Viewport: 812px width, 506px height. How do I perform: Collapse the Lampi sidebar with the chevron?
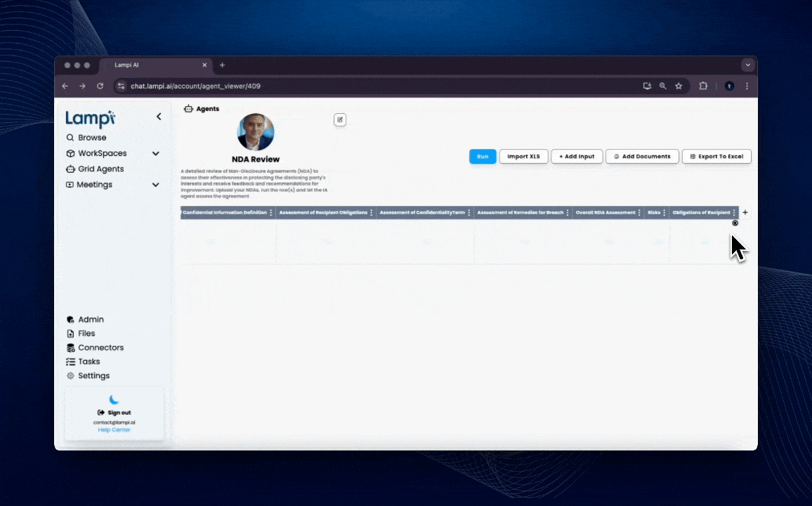pos(159,117)
